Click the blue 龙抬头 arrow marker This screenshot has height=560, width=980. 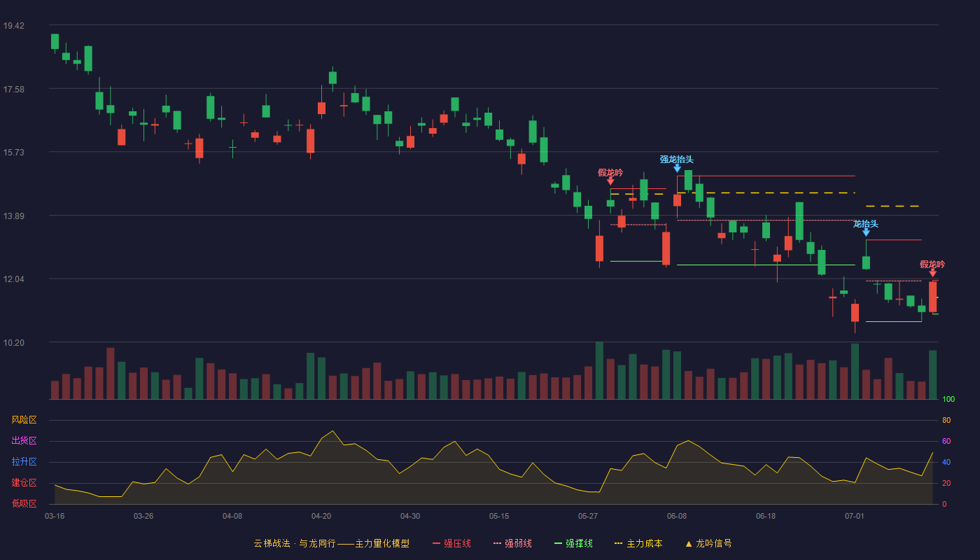tap(866, 232)
